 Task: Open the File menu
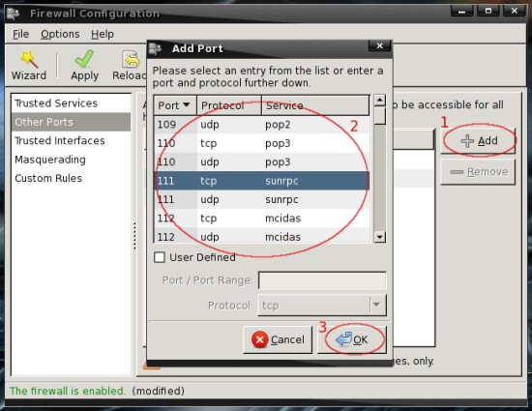tap(20, 34)
